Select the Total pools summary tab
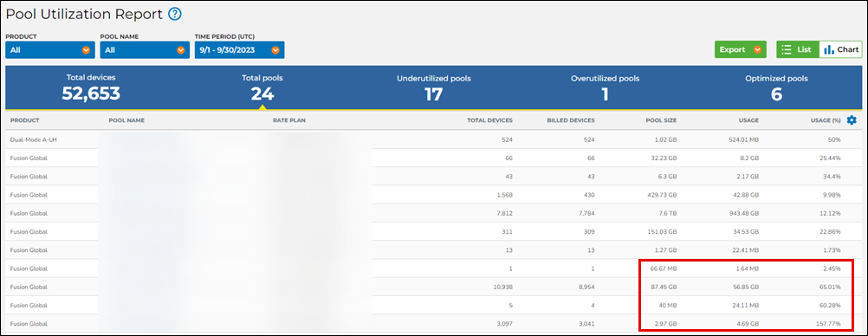 point(262,87)
